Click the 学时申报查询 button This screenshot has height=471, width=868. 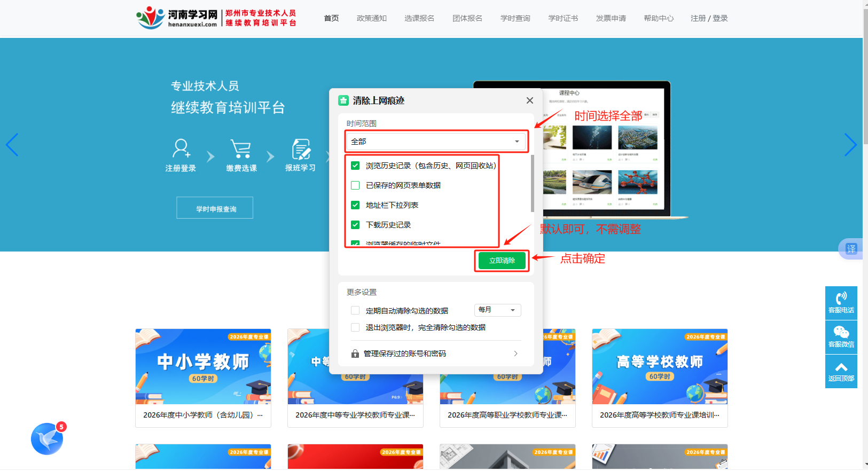click(215, 208)
